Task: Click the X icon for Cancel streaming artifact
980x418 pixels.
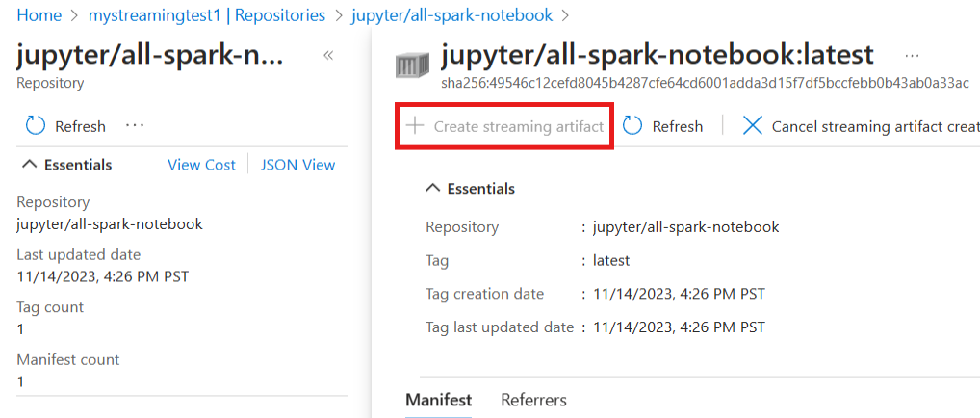Action: click(753, 126)
